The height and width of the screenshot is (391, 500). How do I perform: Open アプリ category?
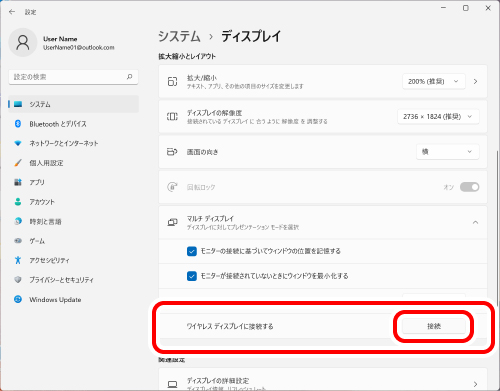pyautogui.click(x=73, y=182)
